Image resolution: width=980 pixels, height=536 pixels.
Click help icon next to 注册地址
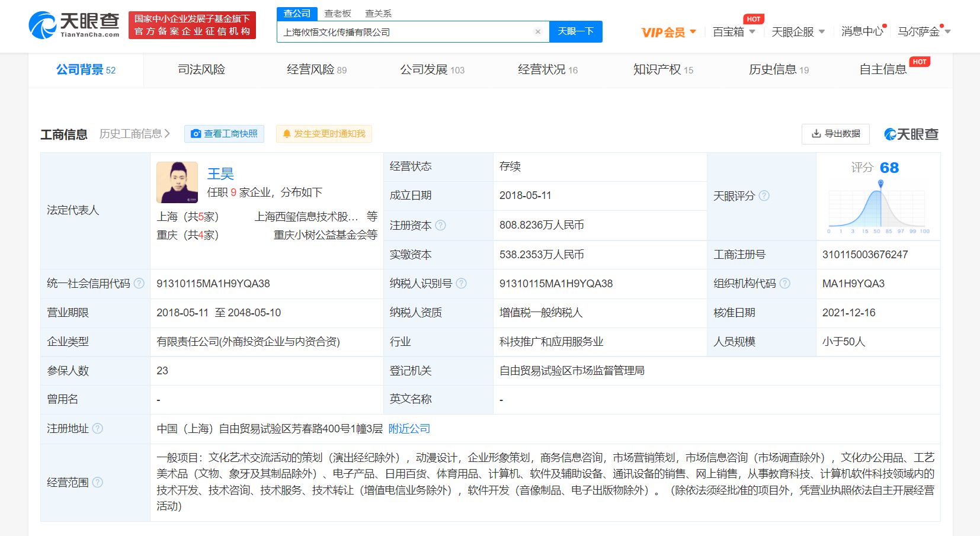(x=98, y=428)
